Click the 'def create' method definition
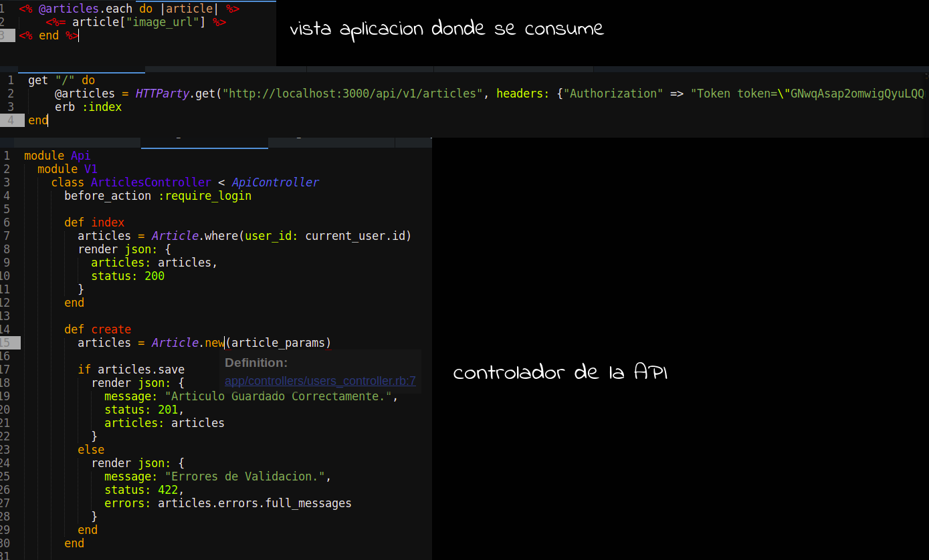 tap(98, 329)
